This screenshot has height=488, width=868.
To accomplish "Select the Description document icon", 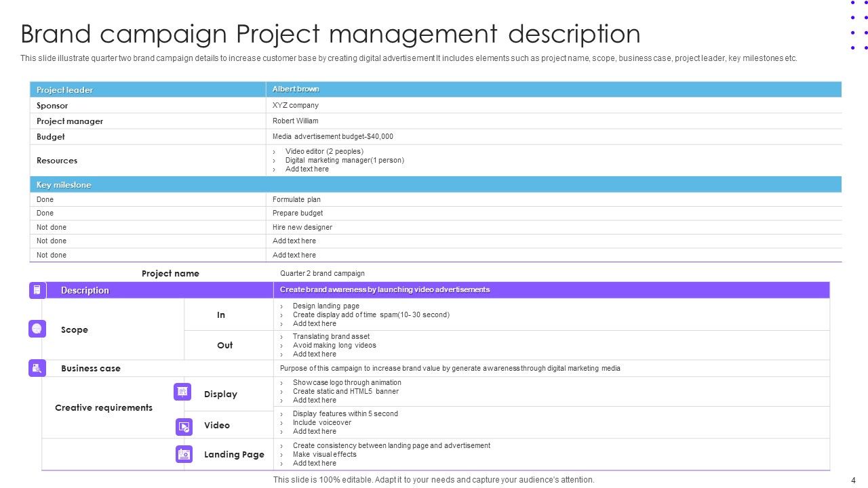I will [x=37, y=289].
